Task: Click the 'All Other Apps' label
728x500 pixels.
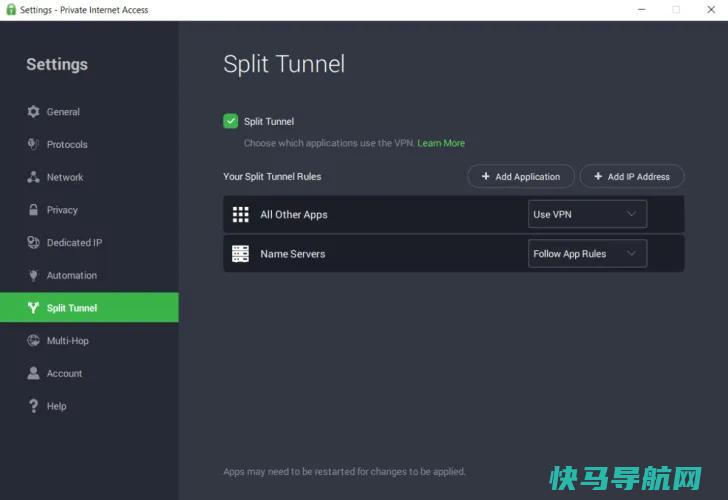Action: coord(294,214)
